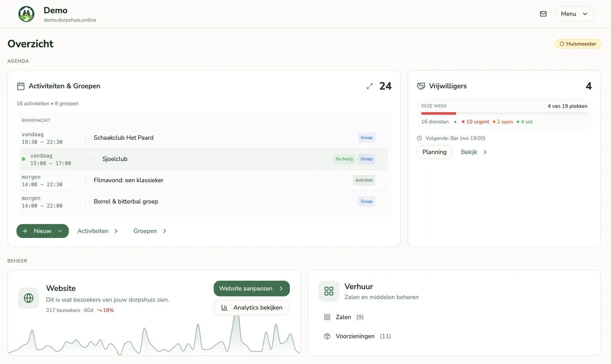Open the Nieuw dropdown chevron
611x364 pixels.
click(x=60, y=231)
